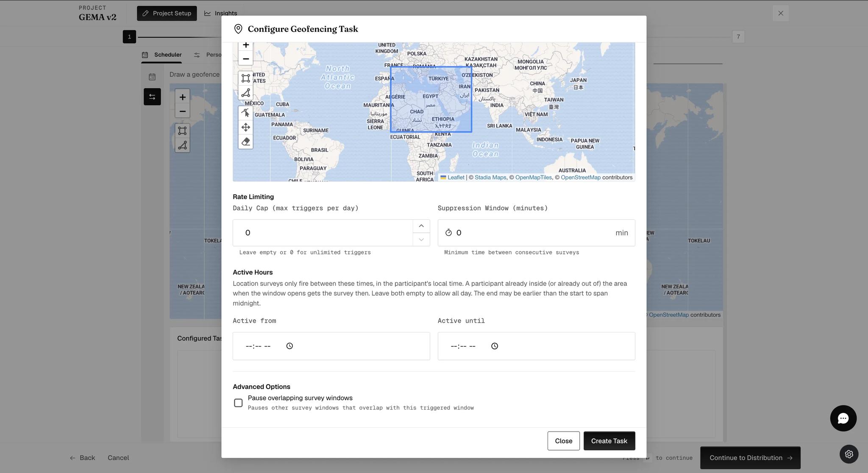Click the blue geofence rectangle on the map
The width and height of the screenshot is (868, 473).
click(431, 100)
